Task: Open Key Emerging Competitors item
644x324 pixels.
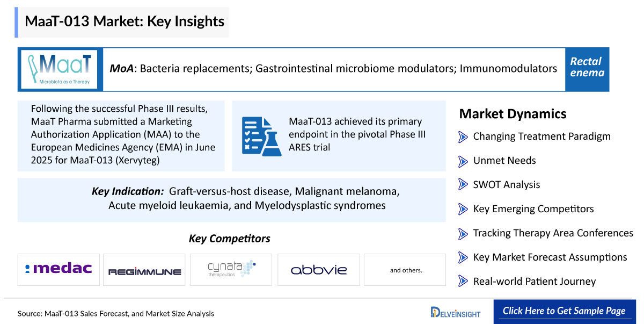Action: click(x=533, y=209)
